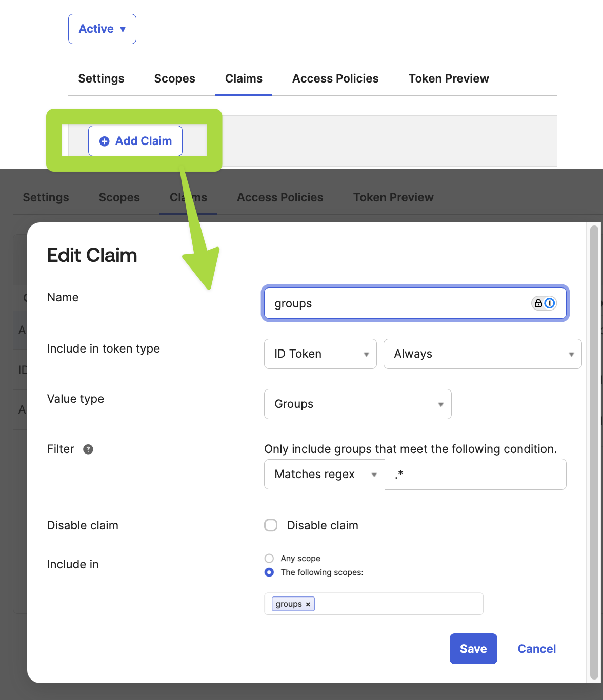Open the Groups value type dropdown
Image resolution: width=603 pixels, height=700 pixels.
point(357,404)
